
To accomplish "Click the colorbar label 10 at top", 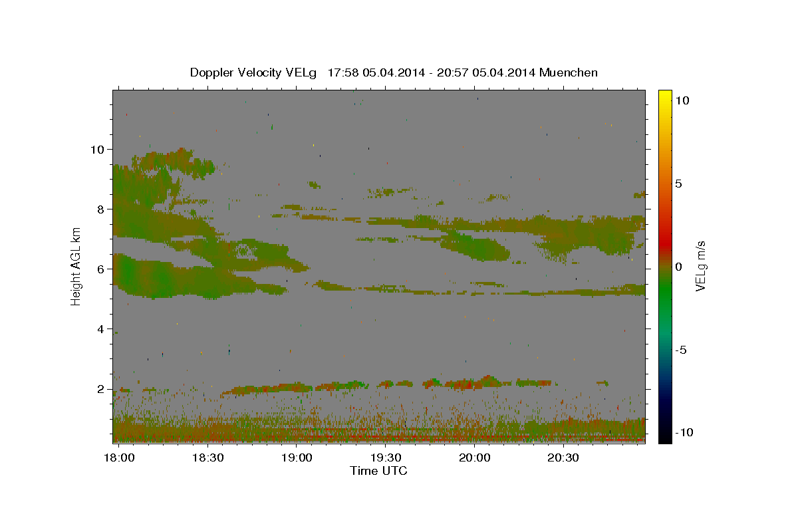I will 683,100.
